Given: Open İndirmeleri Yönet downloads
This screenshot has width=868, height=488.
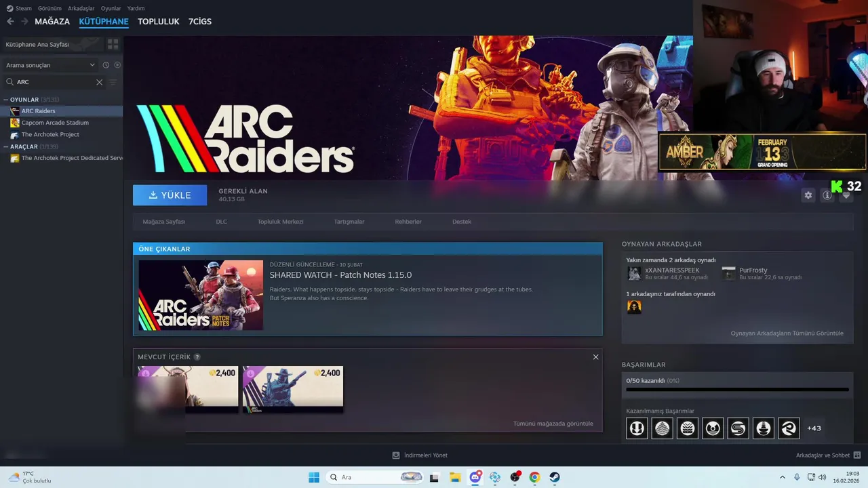Looking at the screenshot, I should coord(420,455).
